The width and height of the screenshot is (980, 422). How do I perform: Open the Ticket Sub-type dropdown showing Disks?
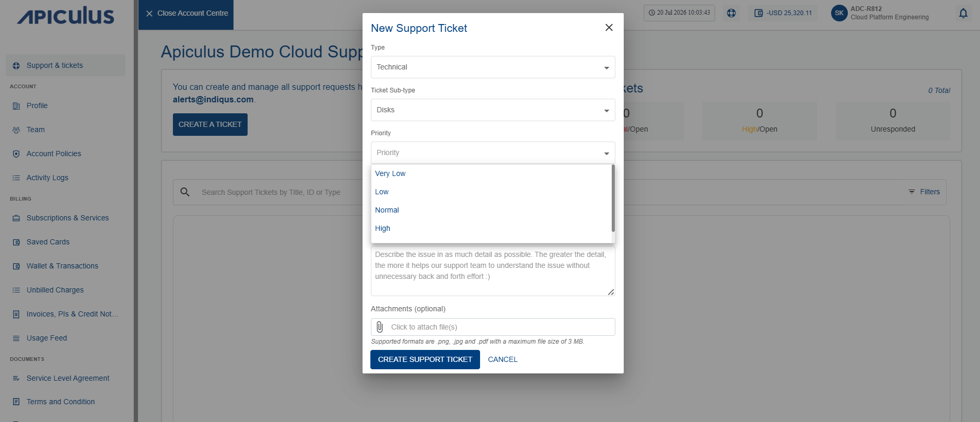(x=493, y=110)
